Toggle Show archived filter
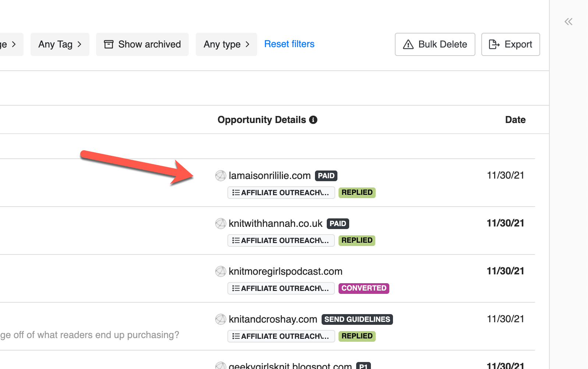Screen dimensions: 588x369 point(142,44)
